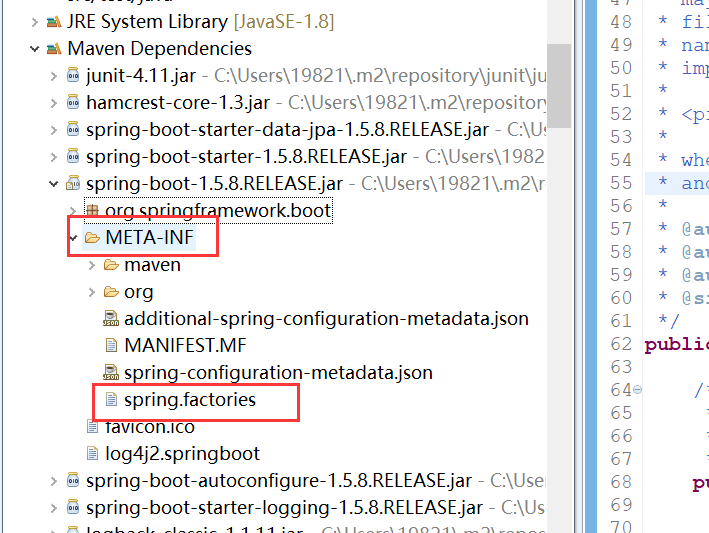Click the org folder icon

[x=111, y=292]
